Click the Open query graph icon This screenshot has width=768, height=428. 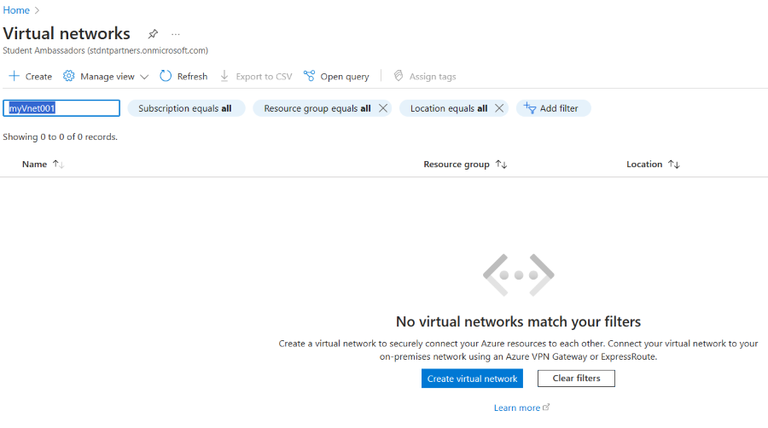(x=309, y=76)
